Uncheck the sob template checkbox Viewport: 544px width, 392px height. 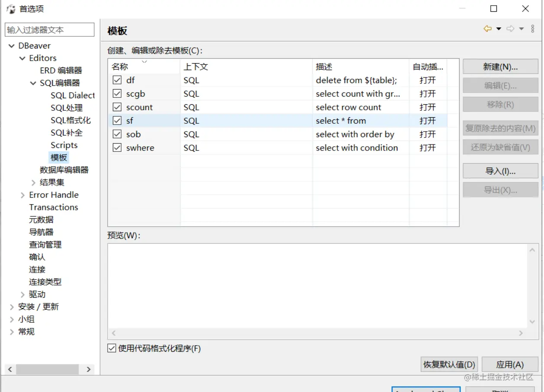117,134
